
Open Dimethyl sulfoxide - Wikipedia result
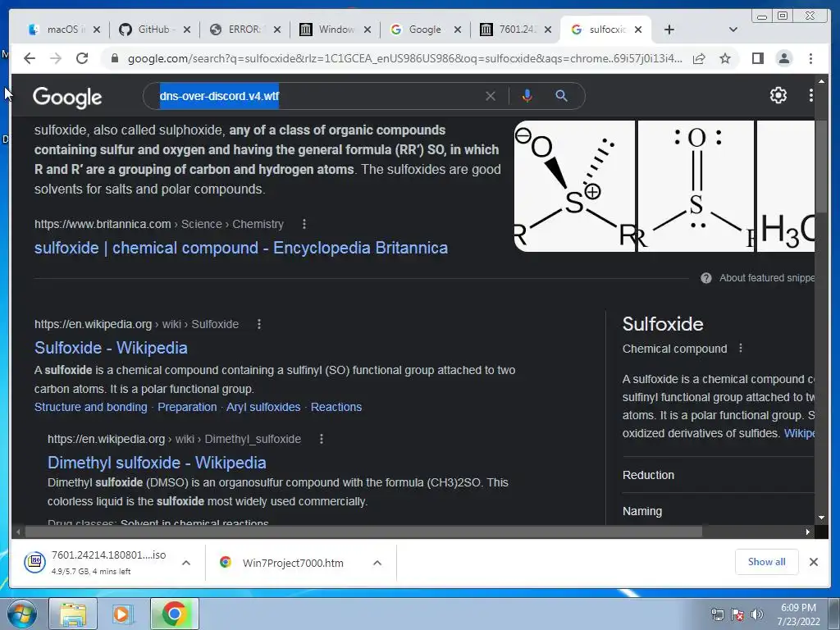pos(157,463)
